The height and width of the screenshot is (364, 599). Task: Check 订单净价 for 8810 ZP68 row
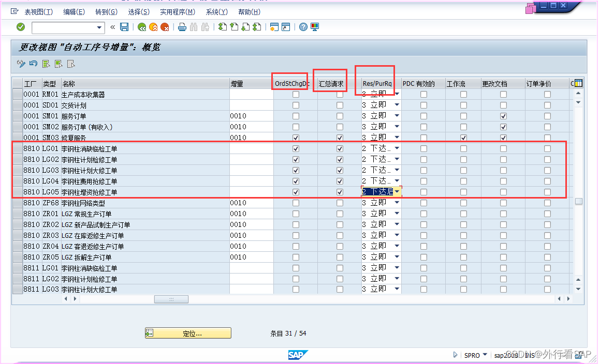point(547,203)
